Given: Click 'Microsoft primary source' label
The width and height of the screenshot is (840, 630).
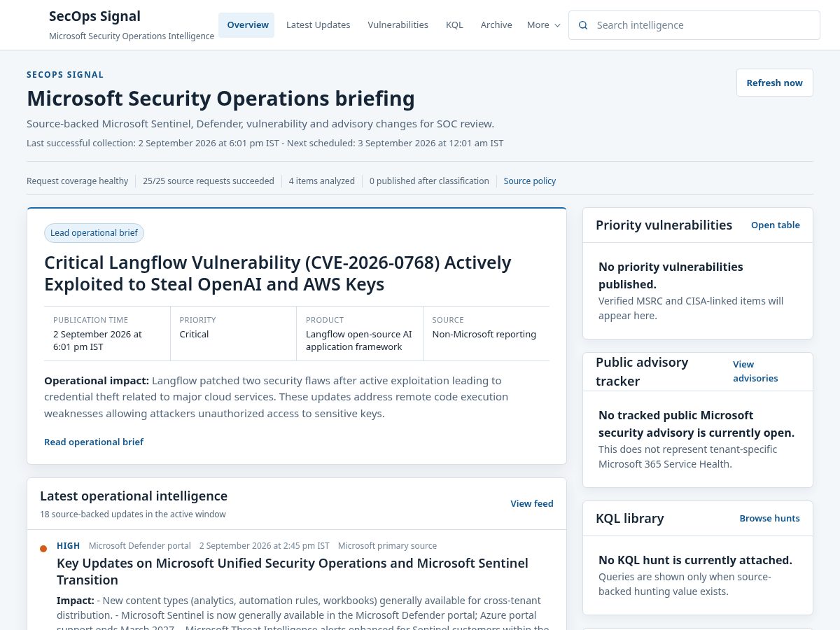Looking at the screenshot, I should click(x=387, y=545).
